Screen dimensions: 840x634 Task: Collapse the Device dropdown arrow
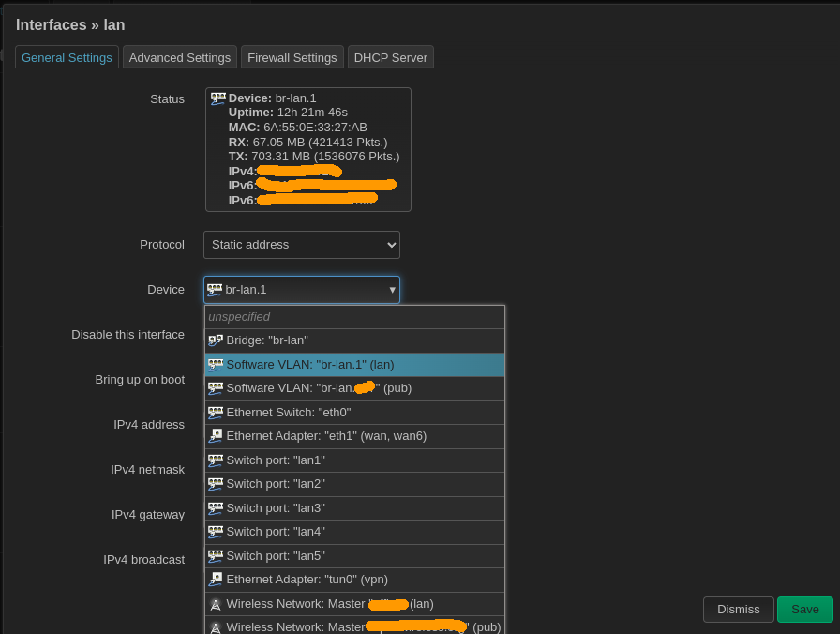[392, 290]
